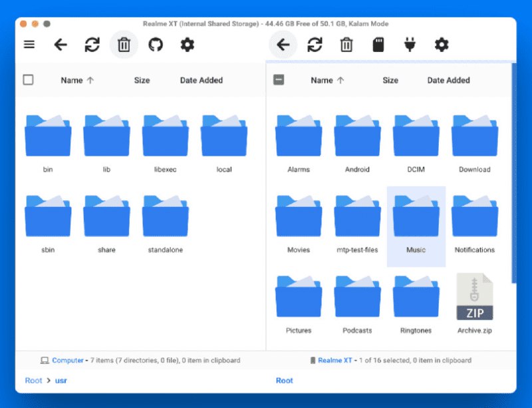Screen dimensions: 532x408
Task: Open OpenMTP settings via the gear icon
Action: pos(187,45)
